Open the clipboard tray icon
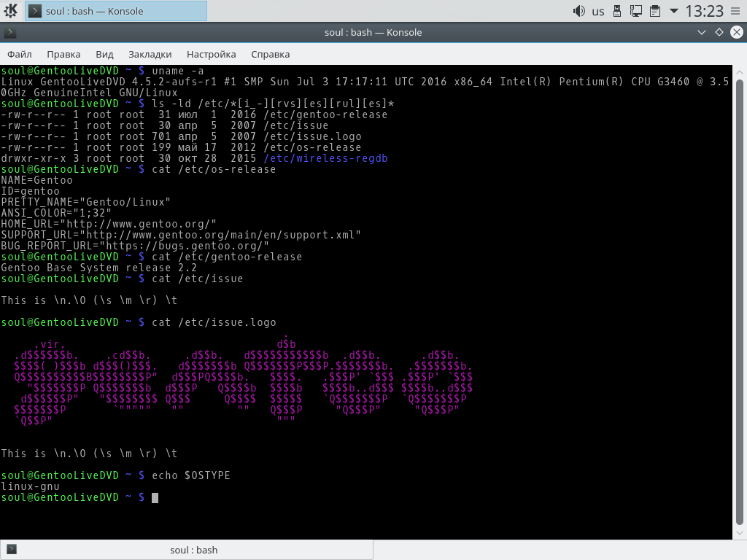This screenshot has height=560, width=747. click(x=655, y=11)
